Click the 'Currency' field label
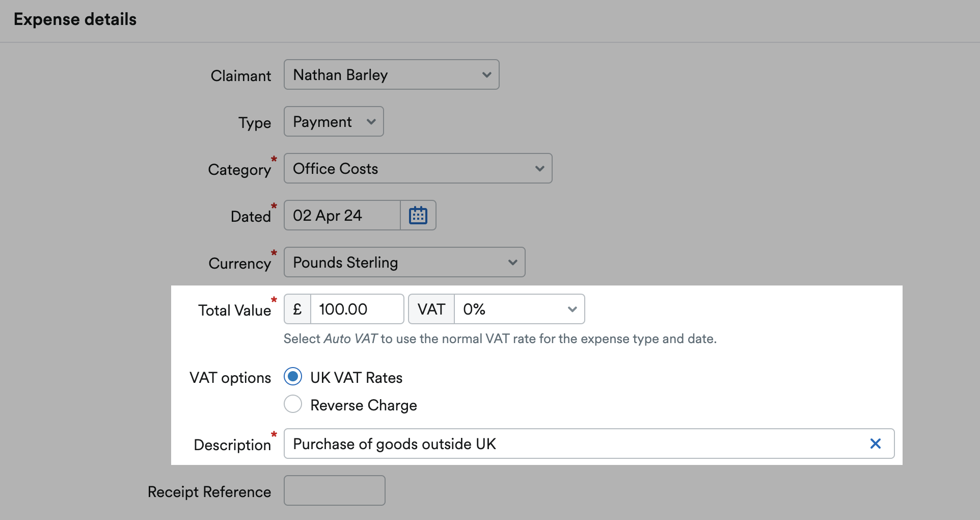Viewport: 980px width, 520px height. 239,264
